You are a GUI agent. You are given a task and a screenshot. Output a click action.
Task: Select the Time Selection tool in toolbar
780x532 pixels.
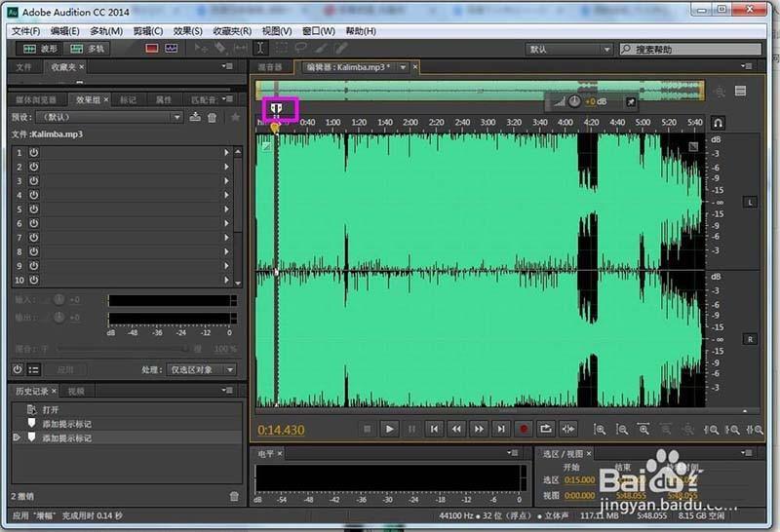tap(260, 48)
